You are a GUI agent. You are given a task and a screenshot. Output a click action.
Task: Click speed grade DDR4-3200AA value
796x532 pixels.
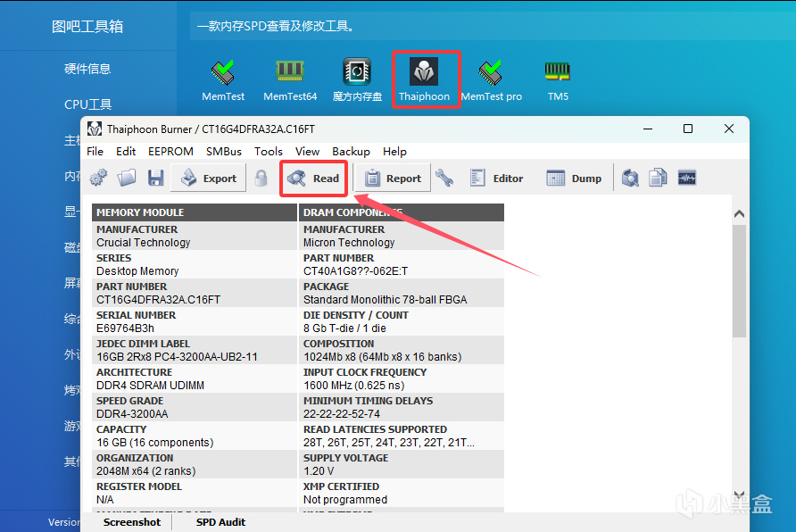[x=132, y=413]
